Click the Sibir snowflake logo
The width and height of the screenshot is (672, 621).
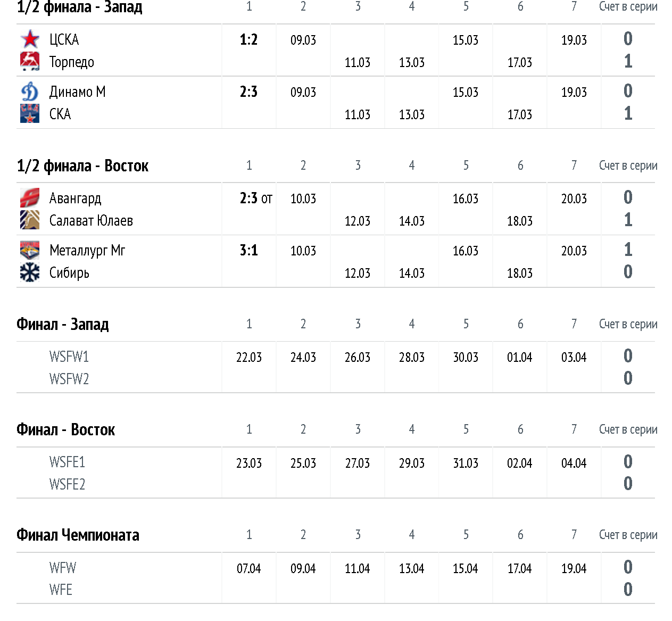(x=30, y=272)
